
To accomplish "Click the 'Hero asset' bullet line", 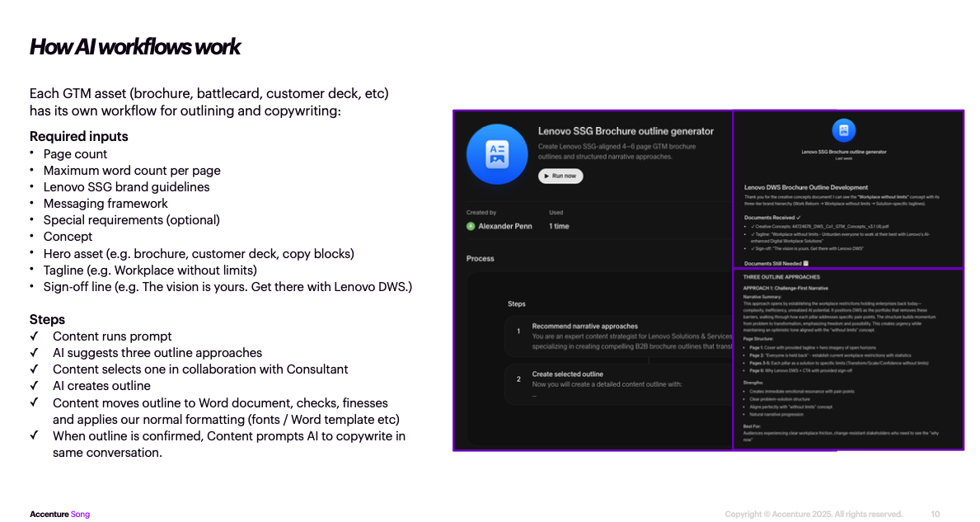I will (x=199, y=254).
